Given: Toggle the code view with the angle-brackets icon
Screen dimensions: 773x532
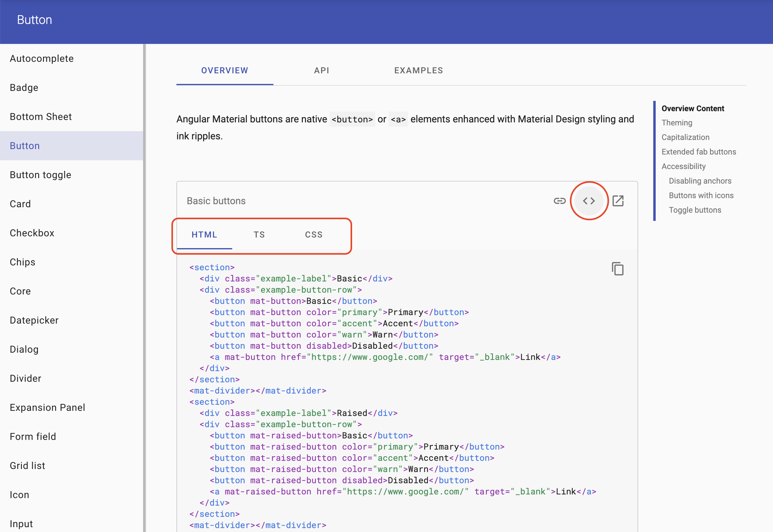Looking at the screenshot, I should point(589,201).
